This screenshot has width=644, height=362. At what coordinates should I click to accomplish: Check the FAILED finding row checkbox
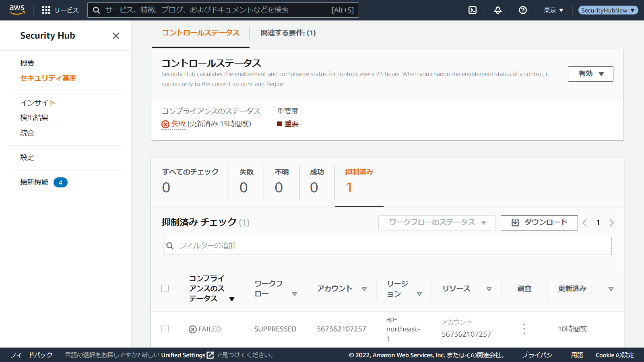(165, 329)
